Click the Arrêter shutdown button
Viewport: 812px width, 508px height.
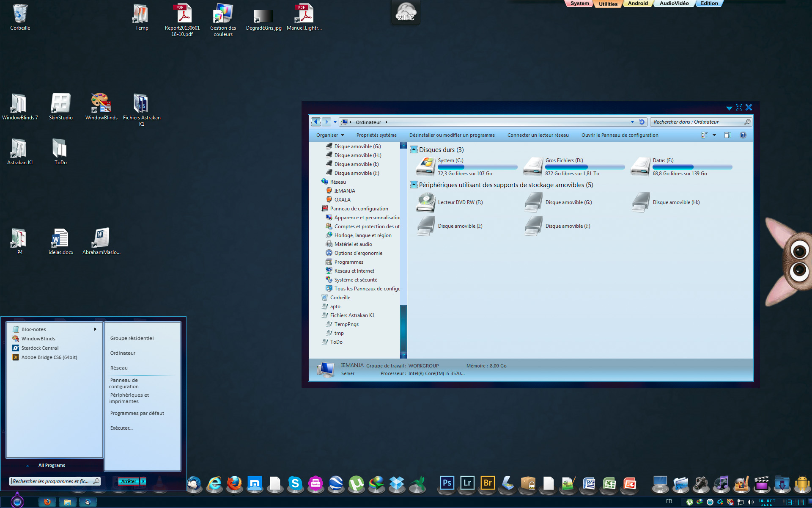coord(129,481)
